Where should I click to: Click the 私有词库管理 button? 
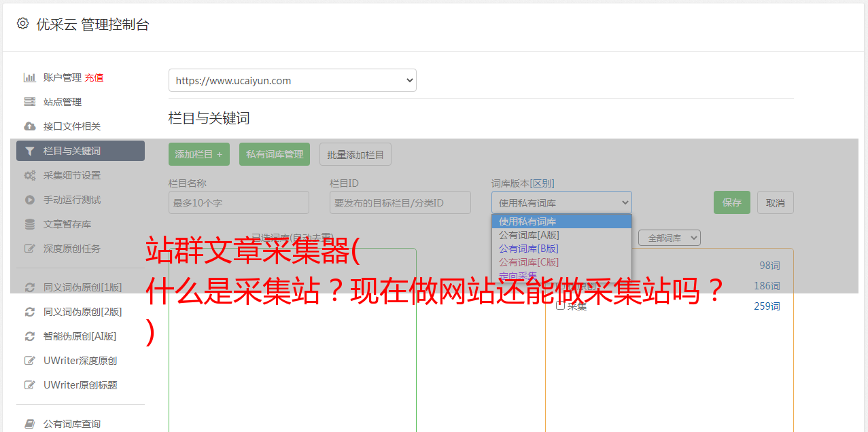coord(275,154)
